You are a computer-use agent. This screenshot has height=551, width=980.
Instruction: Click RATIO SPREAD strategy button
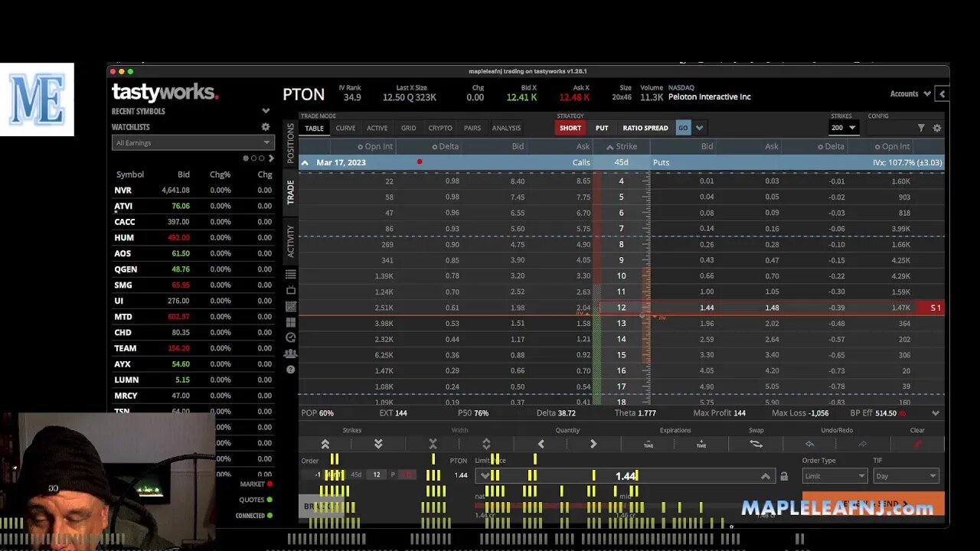click(x=645, y=128)
